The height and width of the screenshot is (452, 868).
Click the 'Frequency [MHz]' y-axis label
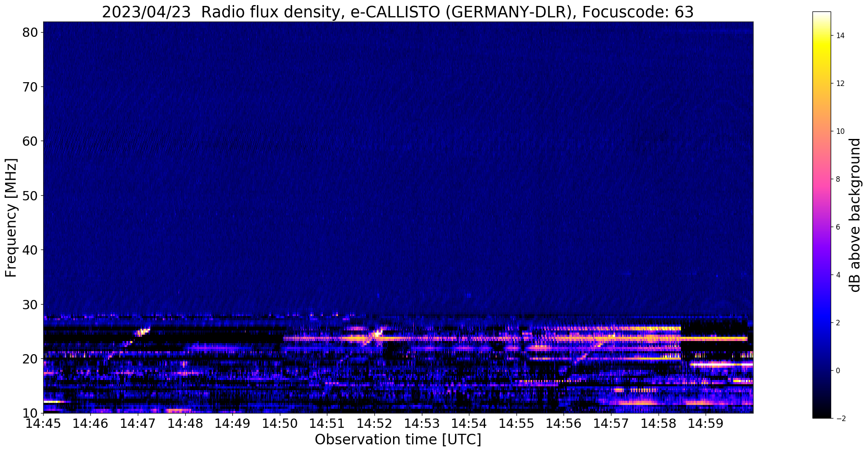[11, 218]
